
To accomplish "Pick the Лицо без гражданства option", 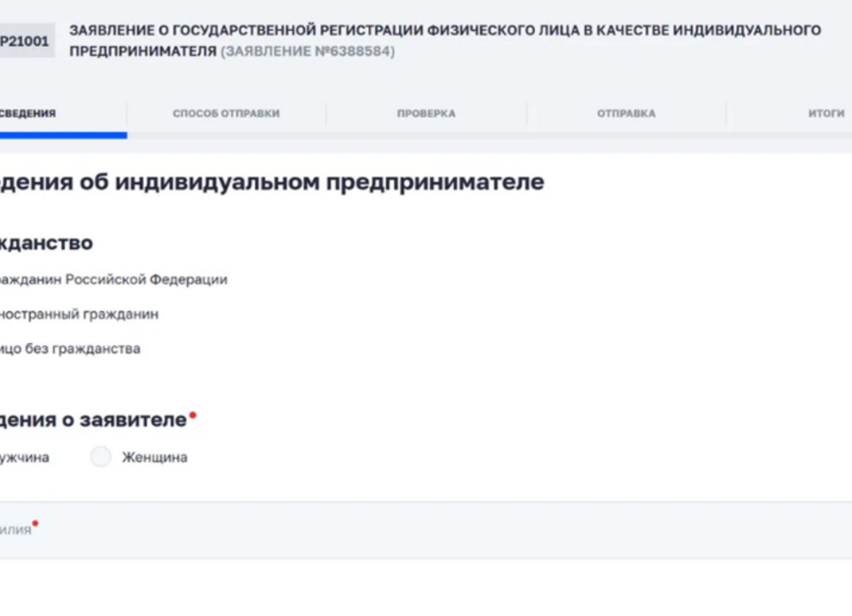I will pyautogui.click(x=70, y=349).
